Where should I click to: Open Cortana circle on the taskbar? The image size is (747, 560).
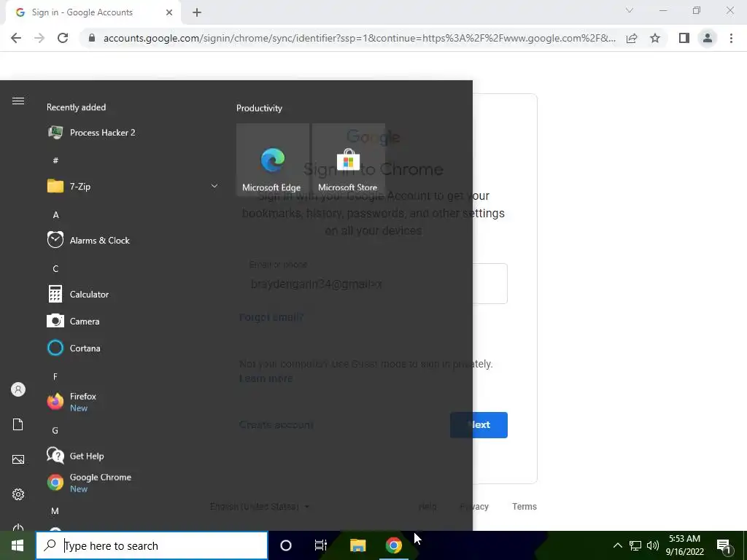286,545
